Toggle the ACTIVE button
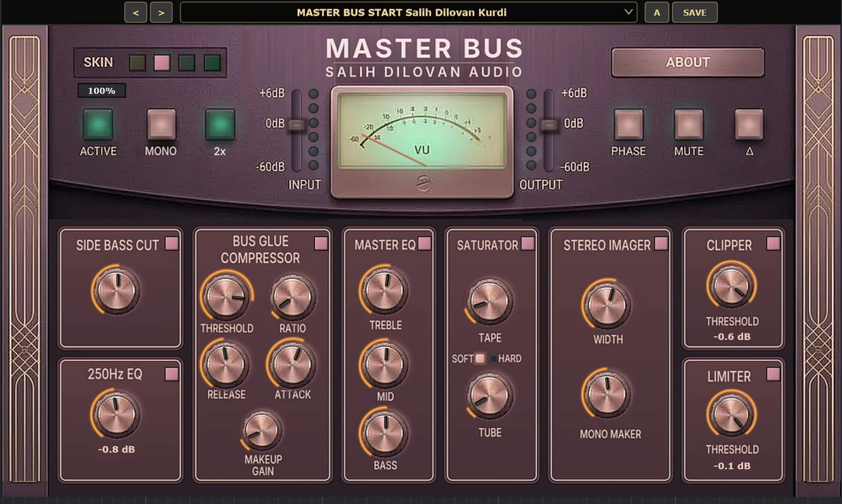Screen dimensions: 842x504 click(98, 124)
